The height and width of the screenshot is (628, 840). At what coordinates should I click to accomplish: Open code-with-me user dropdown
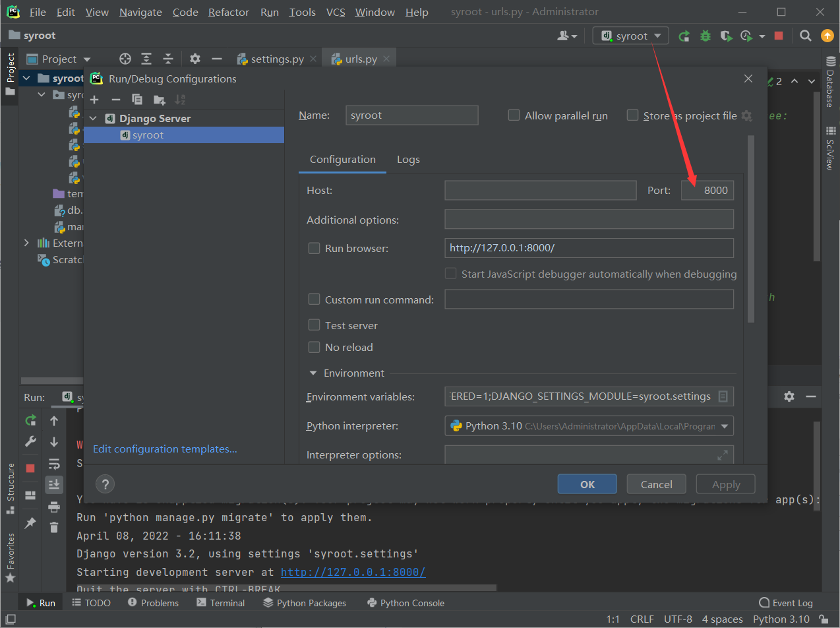(x=567, y=36)
